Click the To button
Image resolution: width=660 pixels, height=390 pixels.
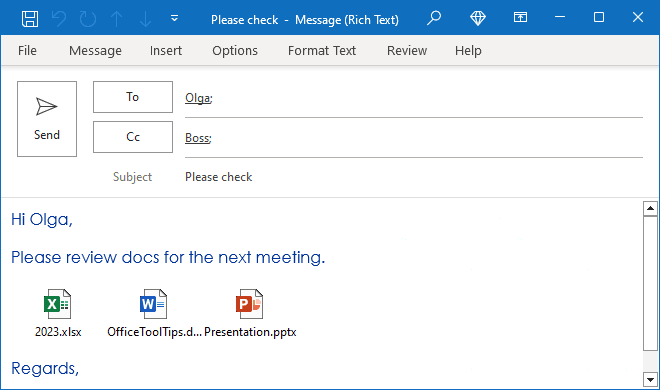(133, 97)
